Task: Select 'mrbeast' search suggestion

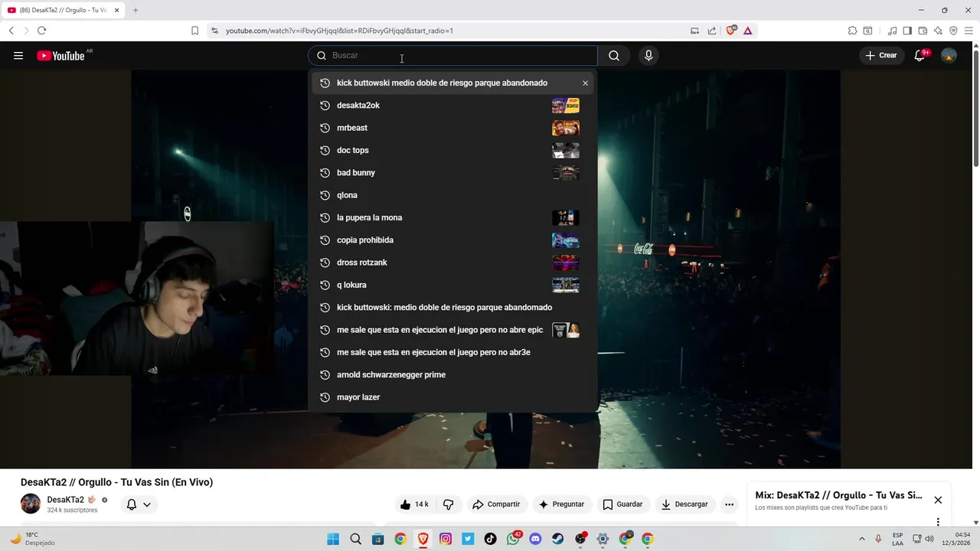Action: coord(452,128)
